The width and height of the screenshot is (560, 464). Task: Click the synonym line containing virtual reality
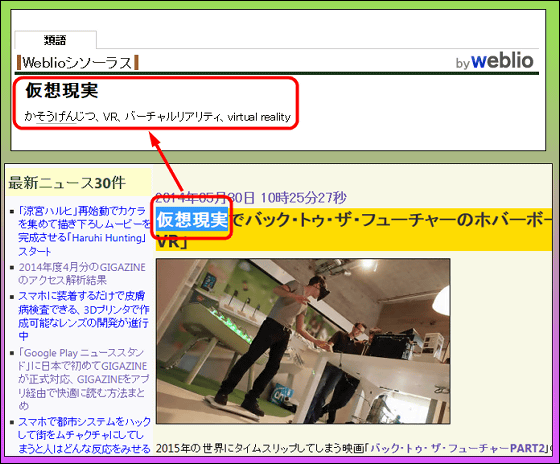coord(158,117)
